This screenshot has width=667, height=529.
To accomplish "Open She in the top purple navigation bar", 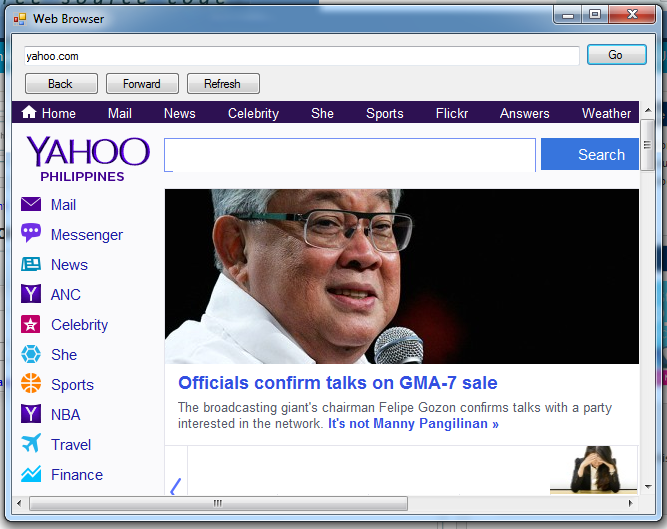I will (322, 113).
